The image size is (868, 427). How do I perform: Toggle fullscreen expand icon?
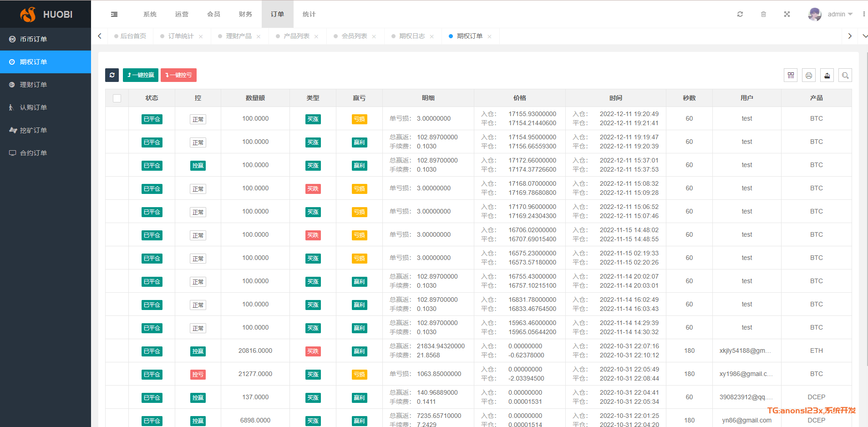tap(787, 14)
